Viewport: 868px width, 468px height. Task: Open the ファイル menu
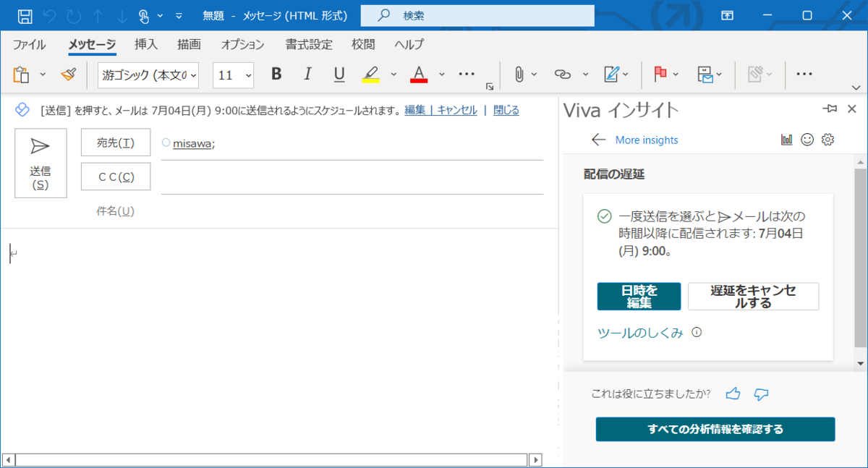(x=29, y=44)
